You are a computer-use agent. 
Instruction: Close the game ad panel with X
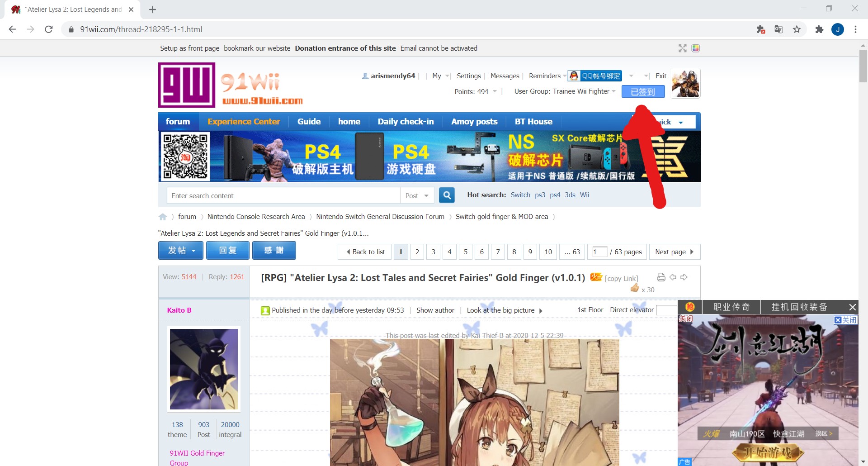click(852, 307)
